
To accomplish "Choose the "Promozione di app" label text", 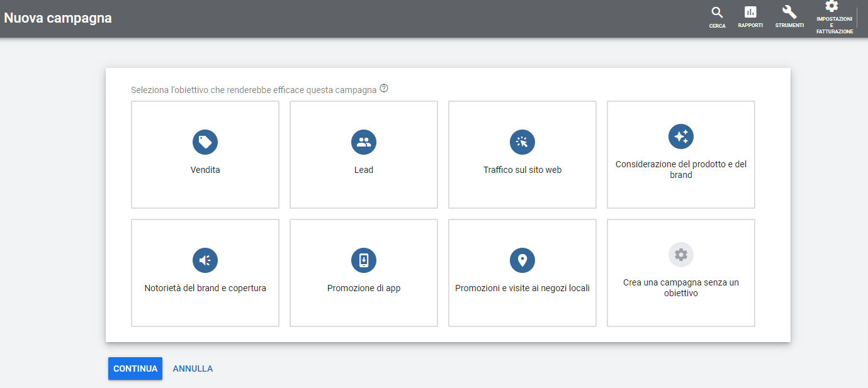I will coord(364,288).
